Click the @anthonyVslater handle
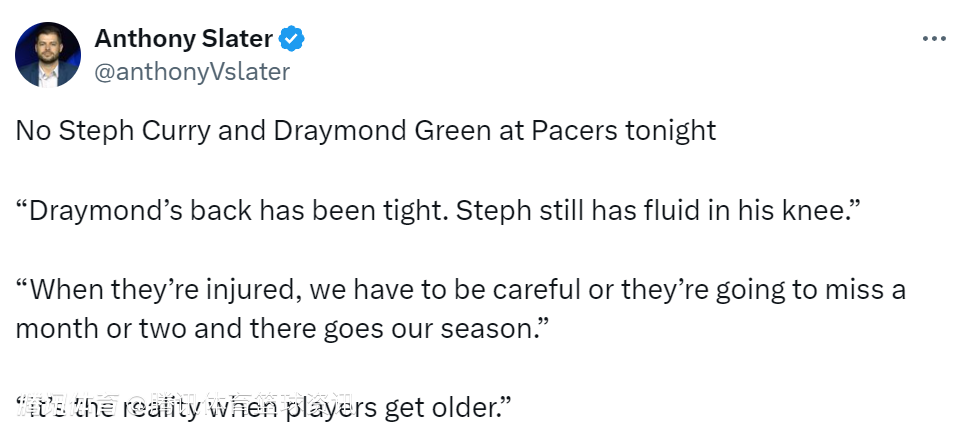Image resolution: width=955 pixels, height=432 pixels. coord(192,71)
